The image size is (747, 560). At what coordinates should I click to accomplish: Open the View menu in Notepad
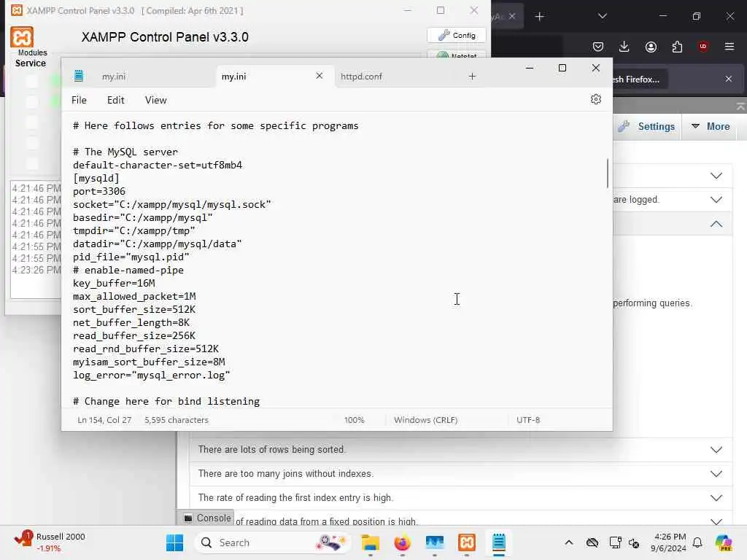tap(156, 100)
